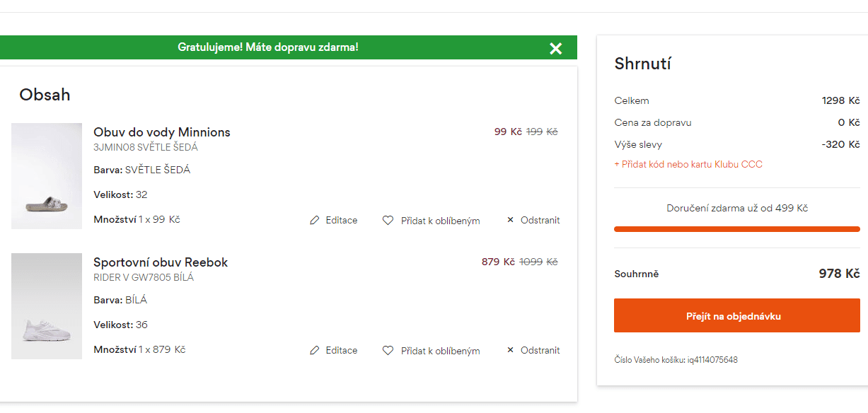Click the X remove icon for Reebok shoe
The width and height of the screenshot is (868, 413).
[511, 350]
